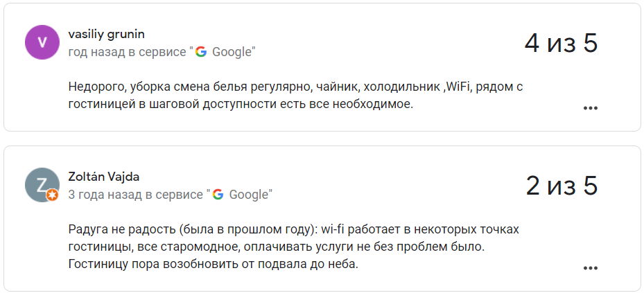
Task: Click the Google logo in Zoltán Vajda's review
Action: point(218,195)
